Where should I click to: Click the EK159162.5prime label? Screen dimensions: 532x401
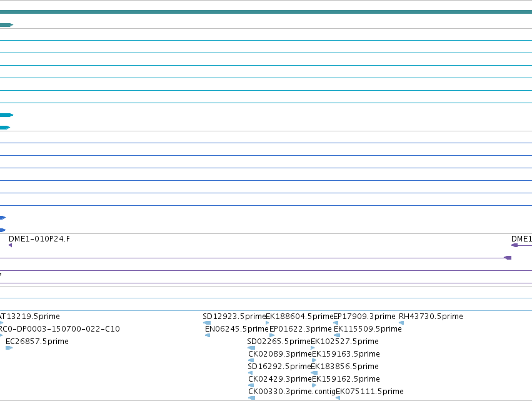[x=346, y=379]
